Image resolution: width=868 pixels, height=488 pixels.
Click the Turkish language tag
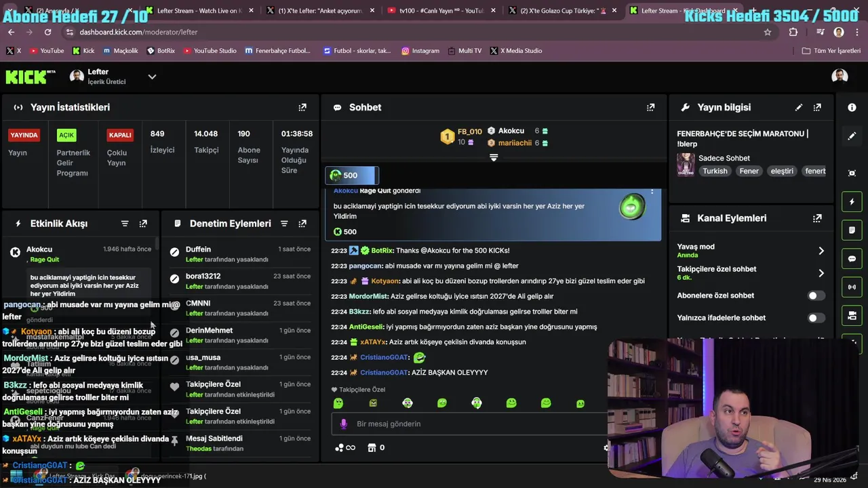pyautogui.click(x=715, y=171)
